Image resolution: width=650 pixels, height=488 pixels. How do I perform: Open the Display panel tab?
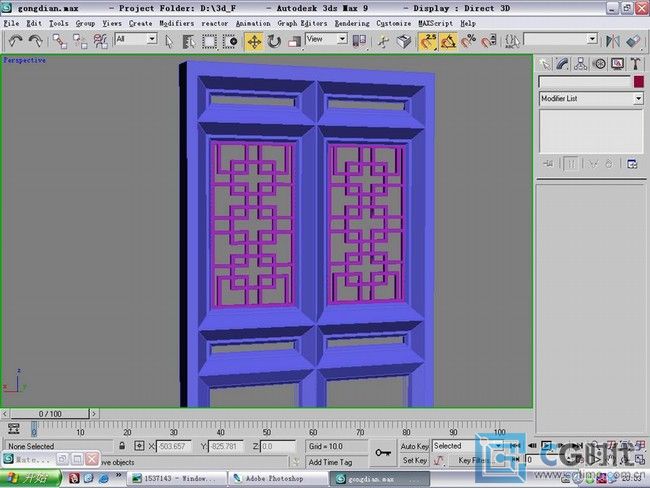(617, 63)
